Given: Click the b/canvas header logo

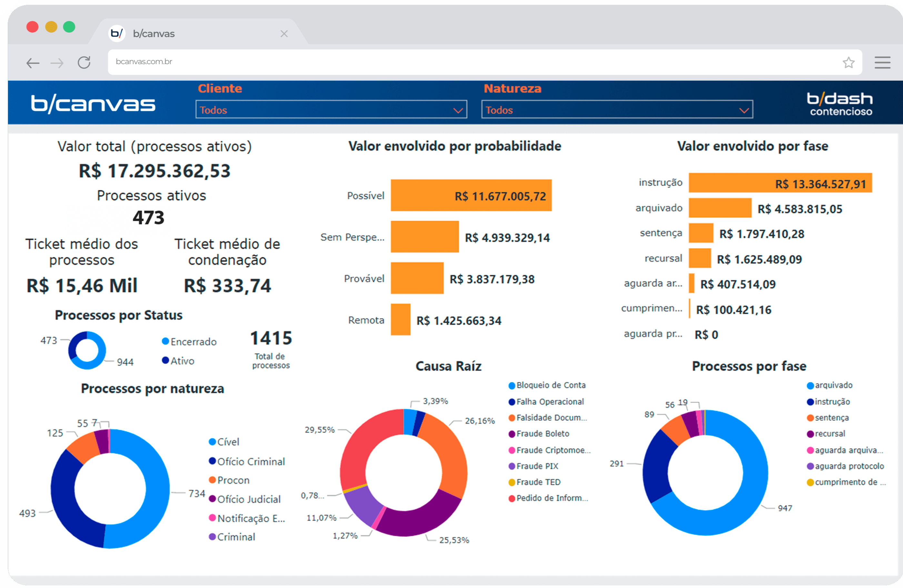Looking at the screenshot, I should coord(93,103).
